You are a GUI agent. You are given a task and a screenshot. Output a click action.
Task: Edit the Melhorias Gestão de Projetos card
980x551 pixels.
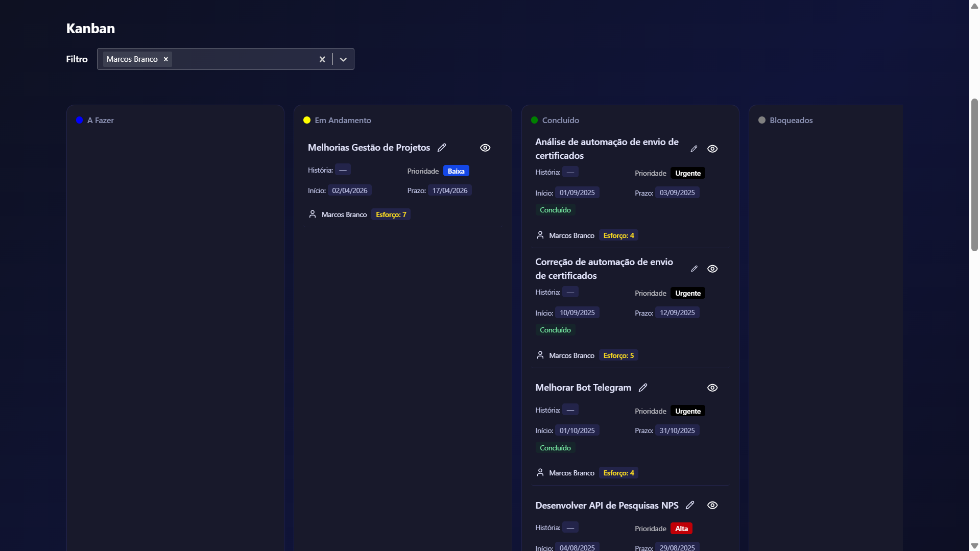[x=442, y=148]
